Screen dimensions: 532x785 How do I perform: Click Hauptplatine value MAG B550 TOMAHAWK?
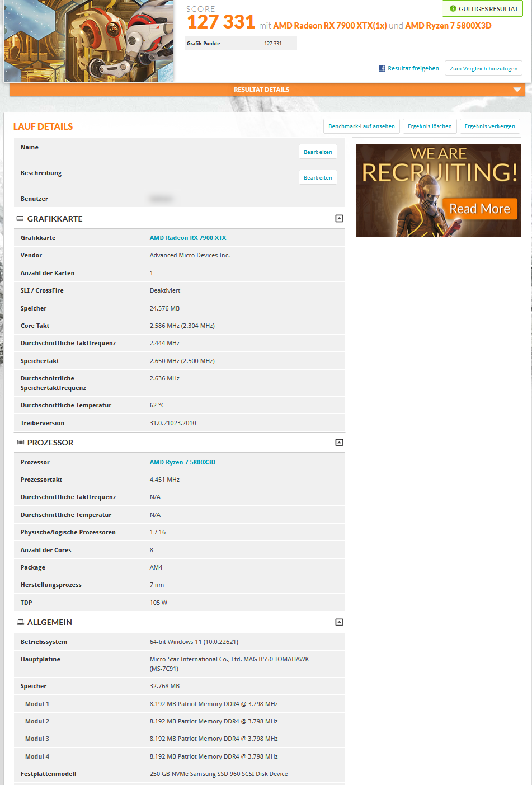coord(229,664)
